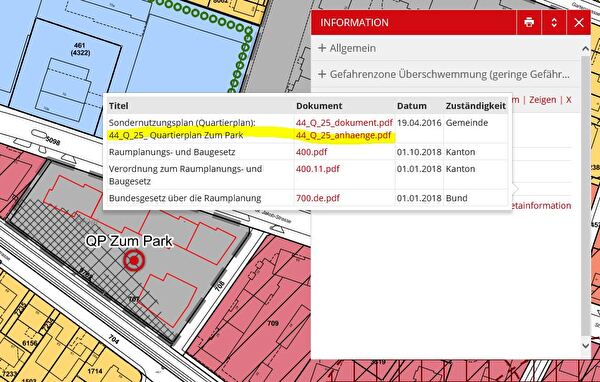
Task: Select the Raumplanungs- und Baugesetz title
Action: click(172, 152)
